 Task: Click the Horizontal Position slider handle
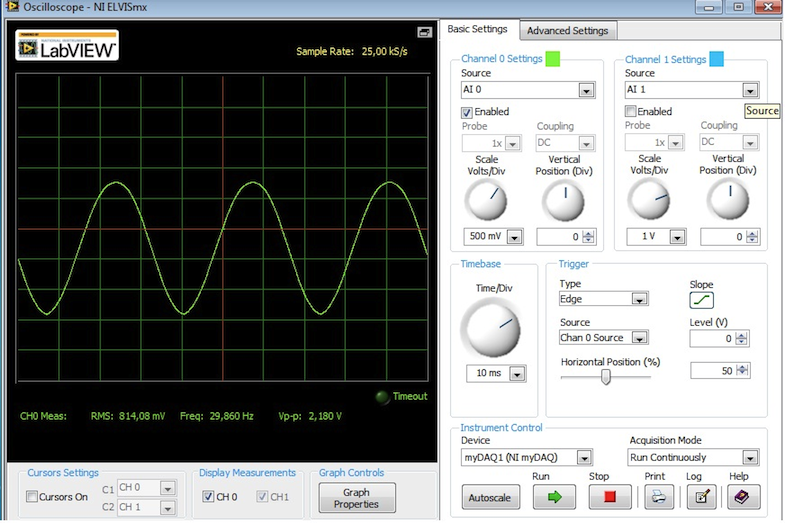605,377
